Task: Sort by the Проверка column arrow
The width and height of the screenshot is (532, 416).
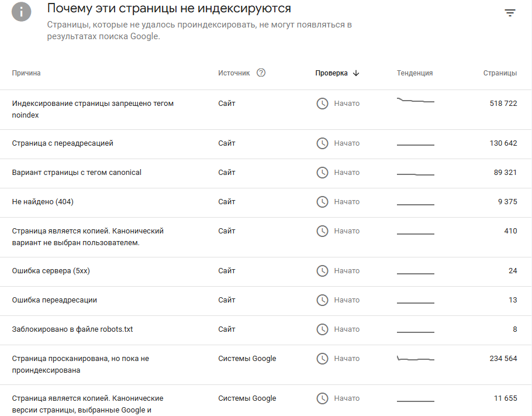Action: [356, 73]
